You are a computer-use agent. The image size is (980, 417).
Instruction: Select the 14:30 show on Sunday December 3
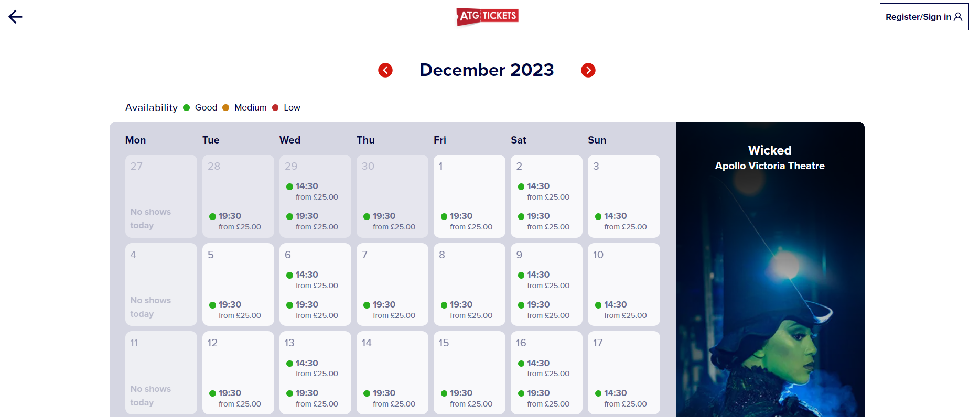(615, 216)
